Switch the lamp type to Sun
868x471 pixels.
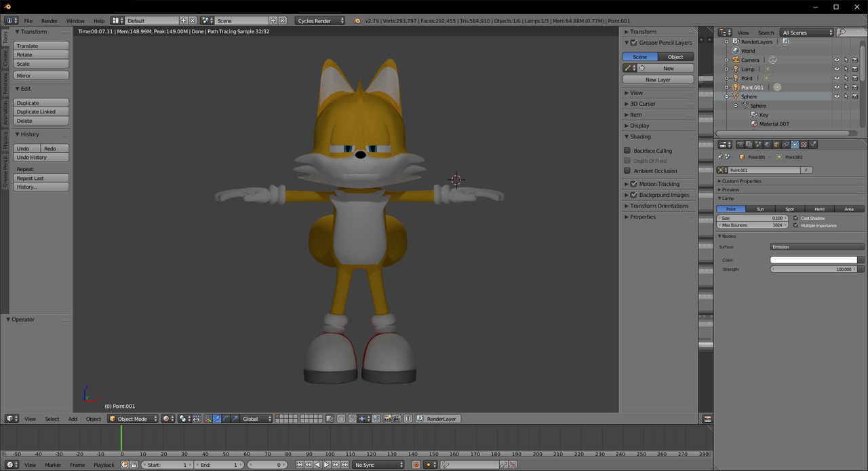point(760,209)
